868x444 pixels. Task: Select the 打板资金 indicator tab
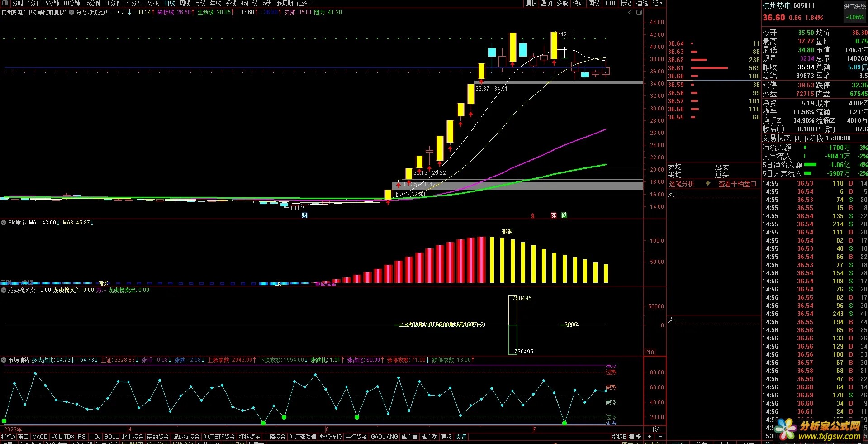(249, 437)
